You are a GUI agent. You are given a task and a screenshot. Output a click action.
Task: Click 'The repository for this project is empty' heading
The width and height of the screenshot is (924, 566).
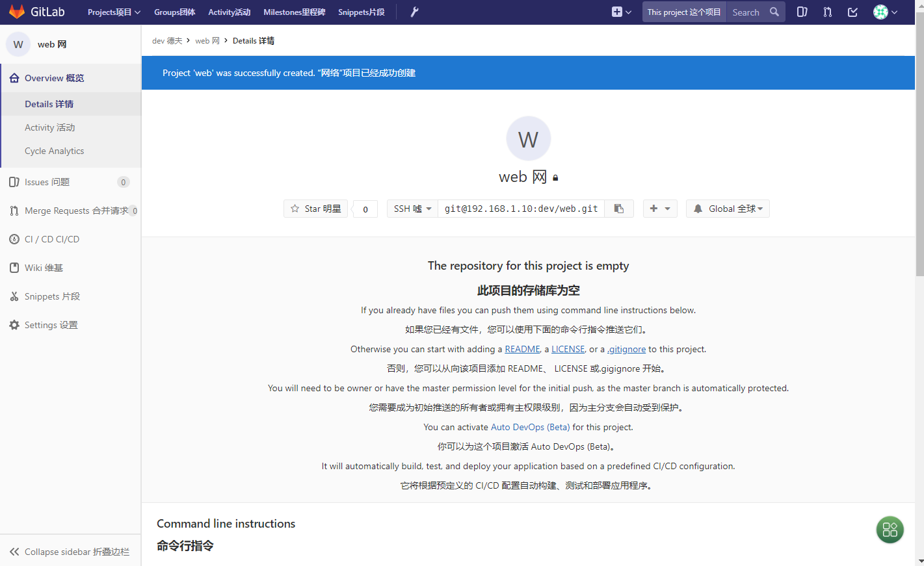coord(528,266)
